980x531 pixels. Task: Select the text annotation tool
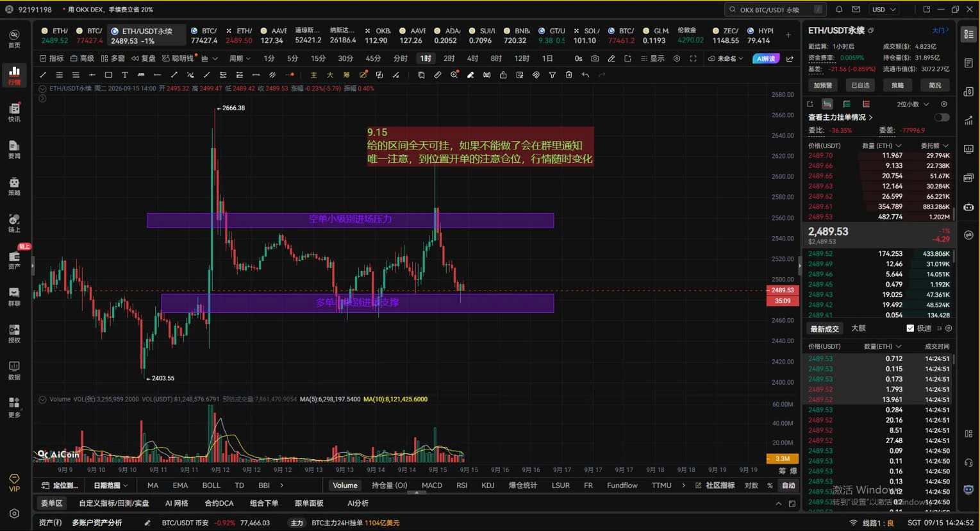[124, 75]
